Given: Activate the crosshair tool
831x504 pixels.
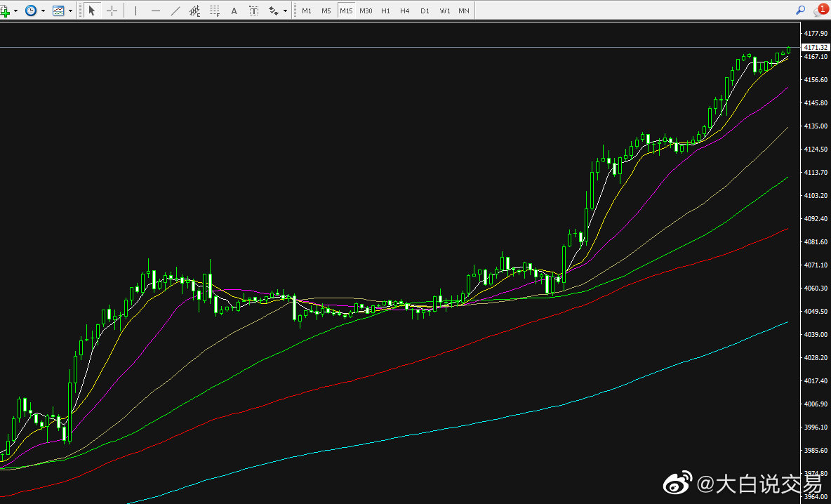Looking at the screenshot, I should (112, 11).
